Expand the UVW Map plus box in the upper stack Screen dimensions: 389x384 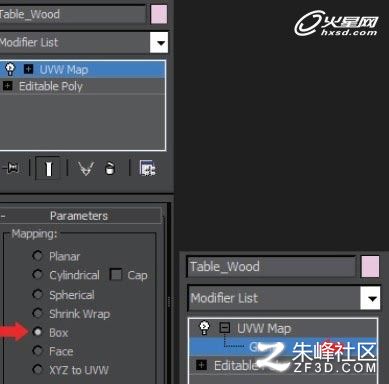28,69
